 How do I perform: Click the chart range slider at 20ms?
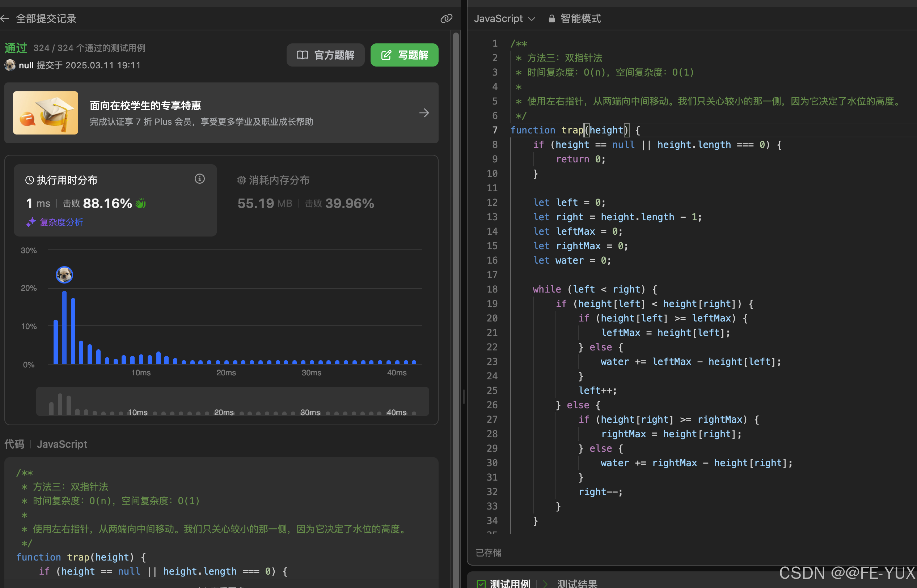pos(224,412)
